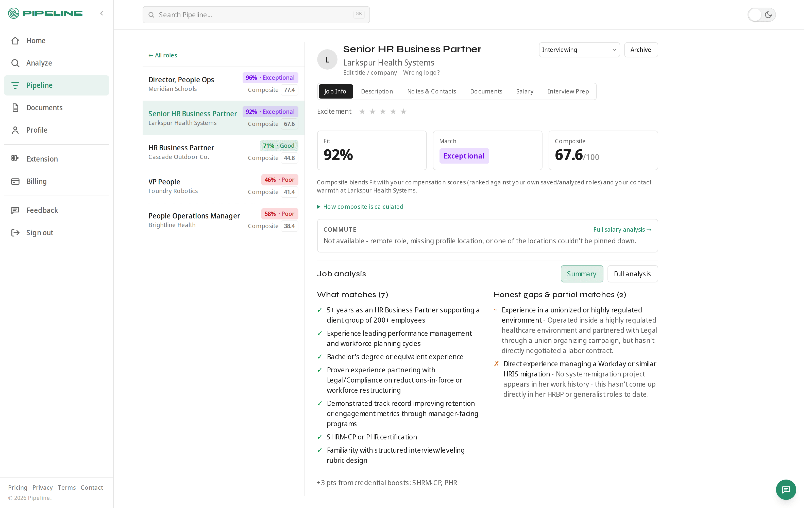
Task: Open the Extension page
Action: coord(56,159)
